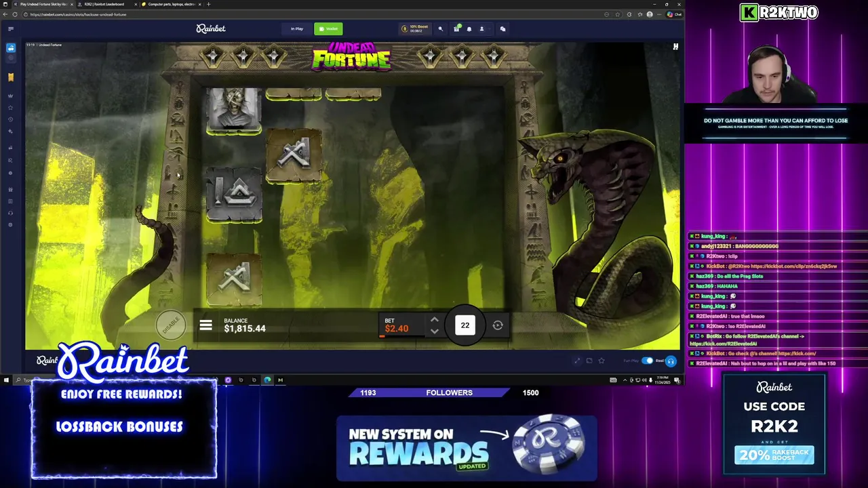Click the browser address bar URL
This screenshot has height=488, width=868.
click(78, 14)
